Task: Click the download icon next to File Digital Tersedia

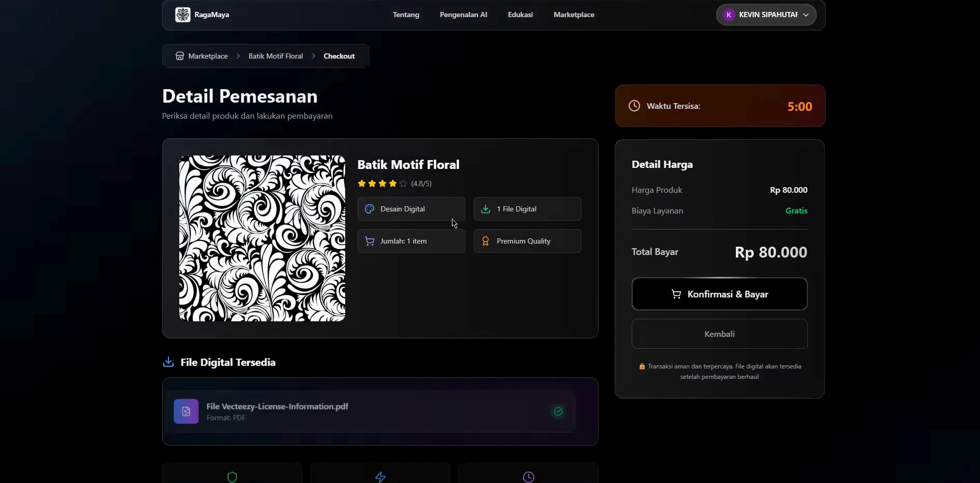Action: coord(168,362)
